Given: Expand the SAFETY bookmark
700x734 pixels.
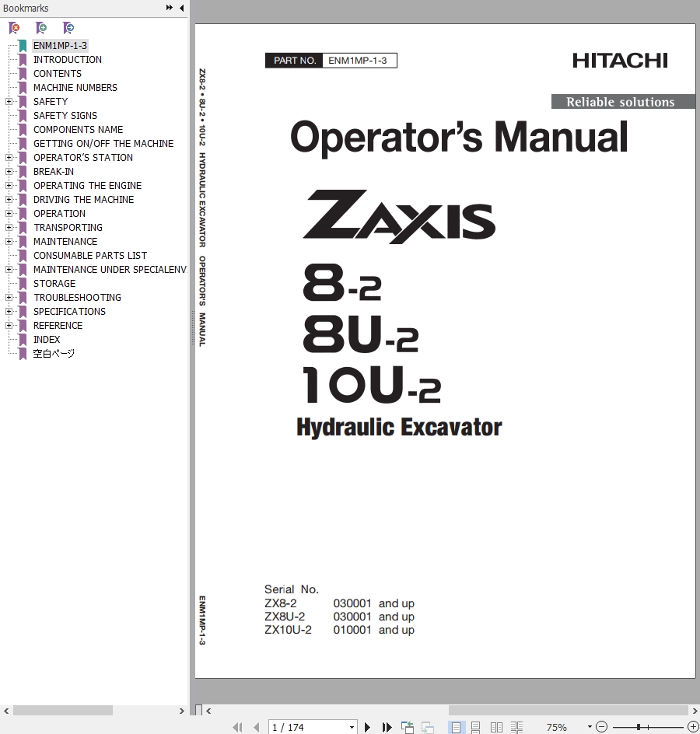Looking at the screenshot, I should (x=9, y=102).
